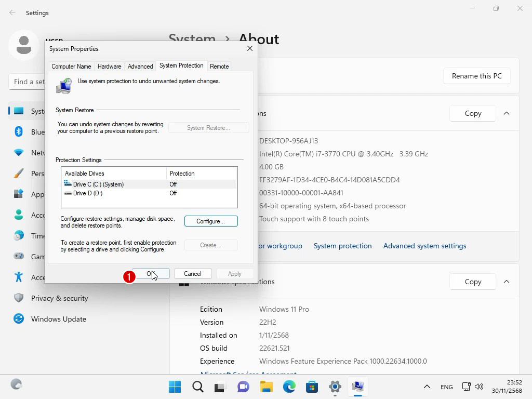This screenshot has height=399, width=532.
Task: Open Windows Update in the sidebar
Action: click(58, 319)
